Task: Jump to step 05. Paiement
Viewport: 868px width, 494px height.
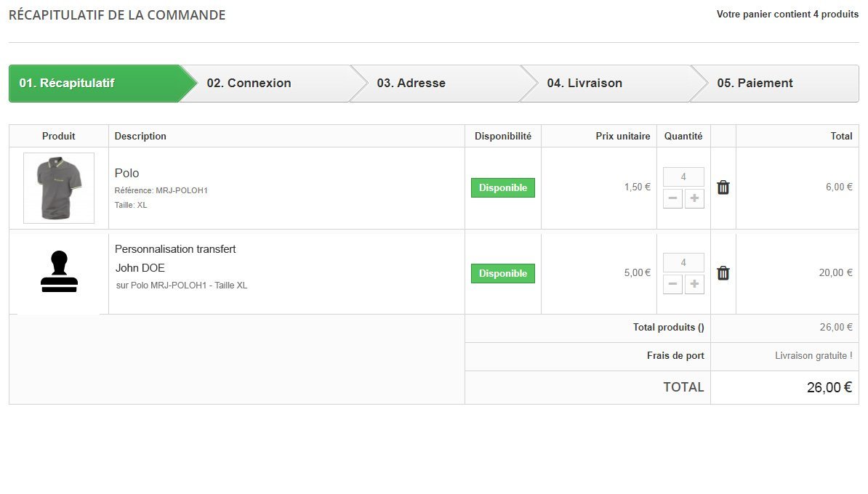Action: tap(755, 83)
